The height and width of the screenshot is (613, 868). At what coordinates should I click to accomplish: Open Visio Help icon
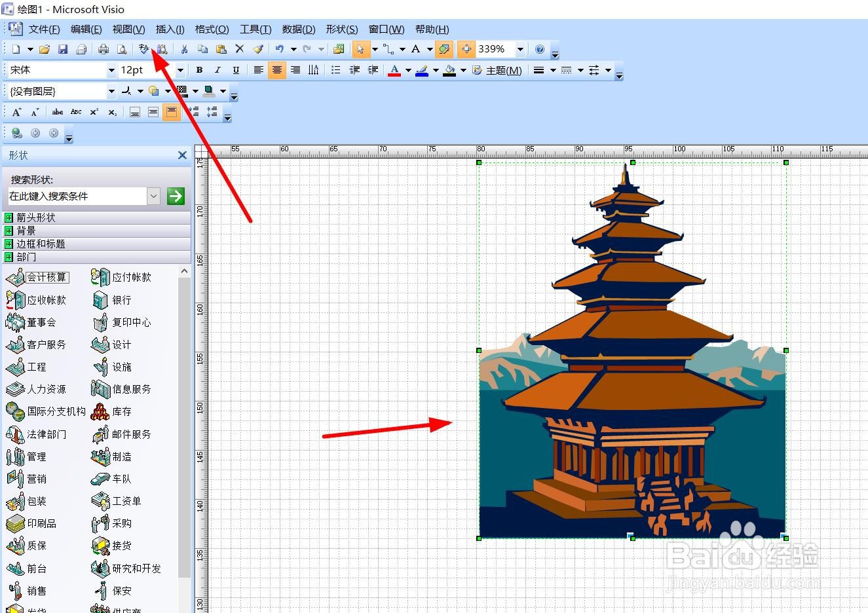coord(540,49)
